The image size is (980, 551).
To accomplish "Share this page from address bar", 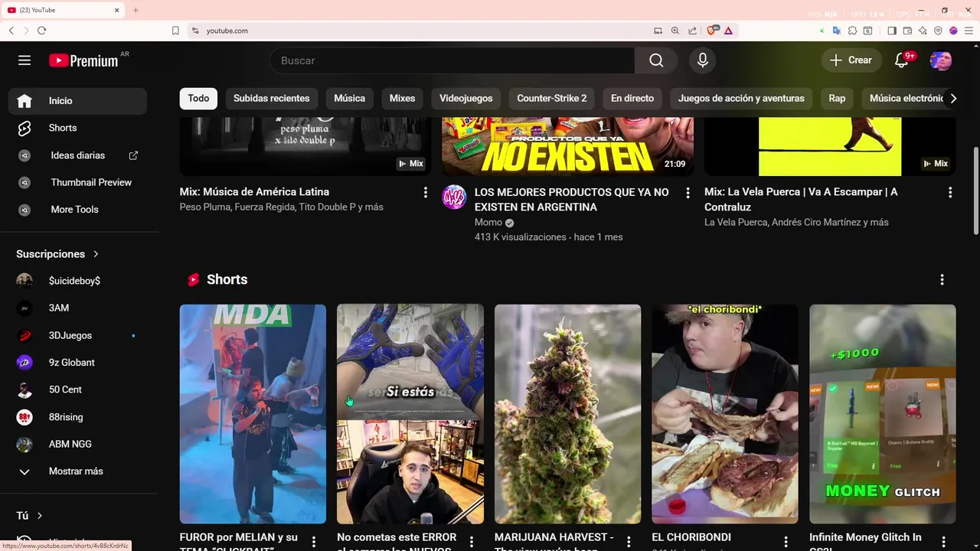I will click(692, 31).
